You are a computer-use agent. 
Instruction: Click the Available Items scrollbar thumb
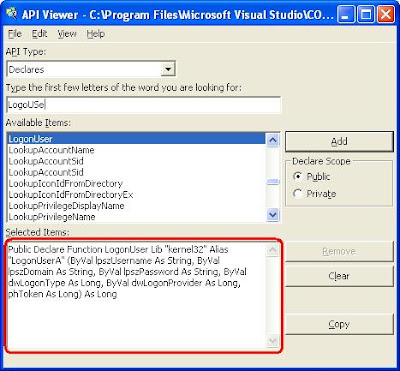[273, 182]
